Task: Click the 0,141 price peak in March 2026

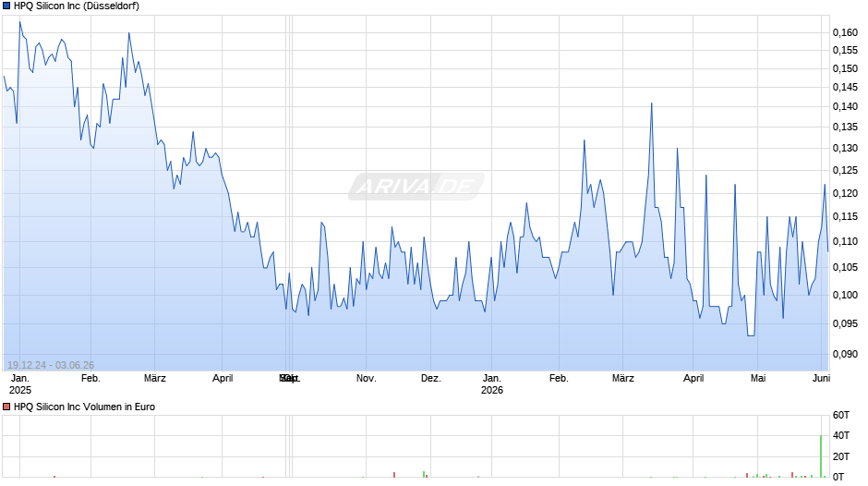Action: click(652, 103)
